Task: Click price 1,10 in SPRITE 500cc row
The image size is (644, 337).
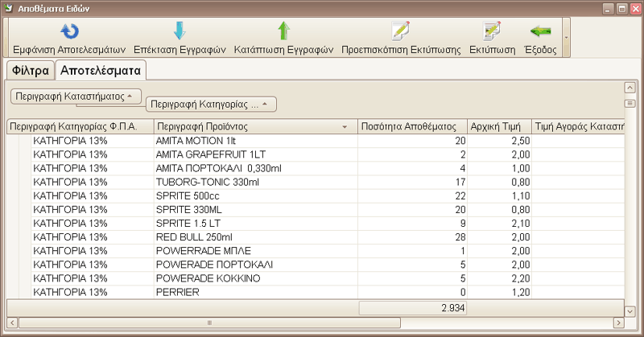Action: pos(499,195)
